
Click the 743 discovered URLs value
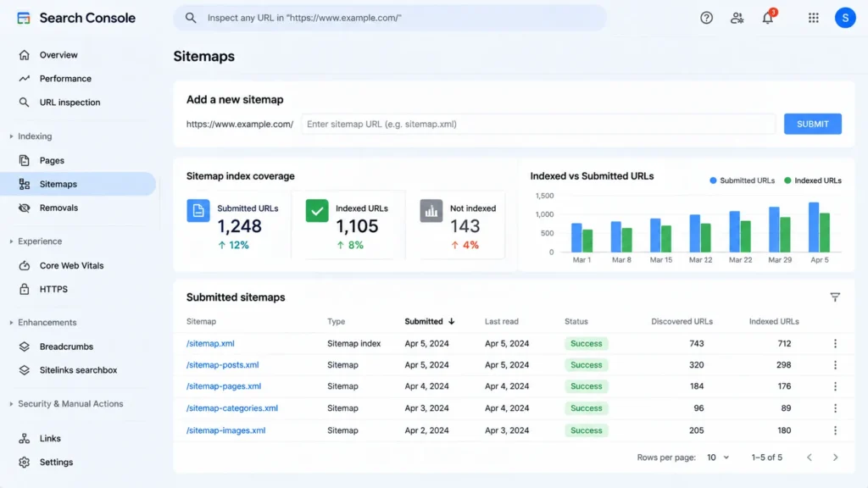[697, 344]
